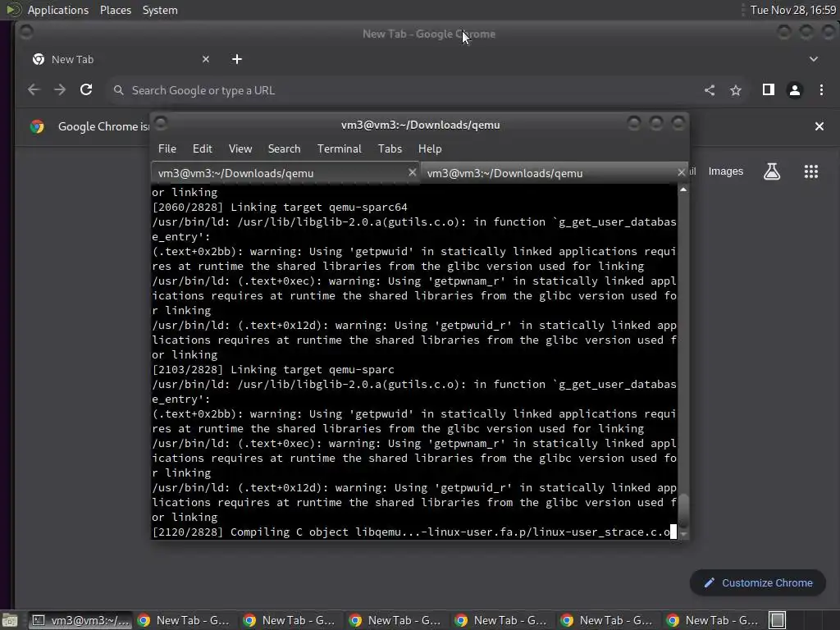Open the Chrome profile avatar
The image size is (840, 630).
coord(794,90)
